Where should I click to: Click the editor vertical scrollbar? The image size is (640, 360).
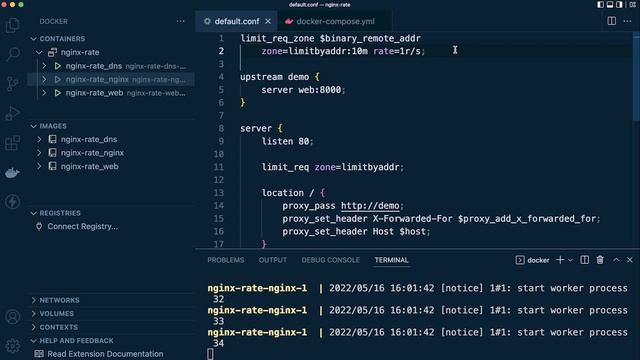point(636,78)
